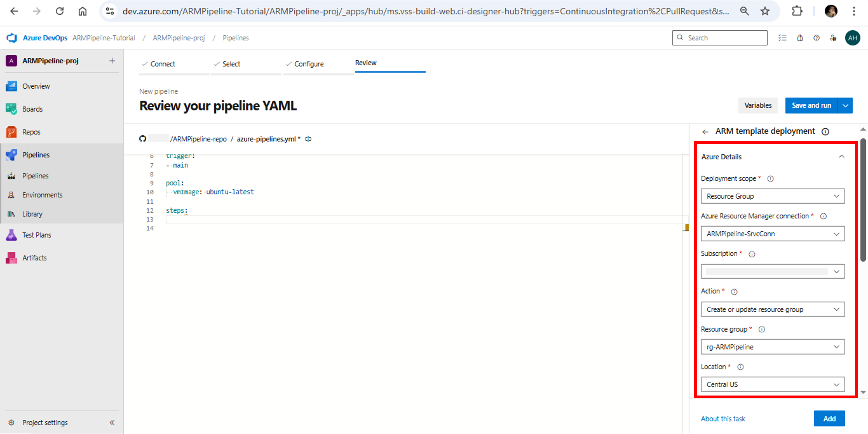Image resolution: width=868 pixels, height=434 pixels.
Task: Click the Save and run button
Action: click(811, 105)
